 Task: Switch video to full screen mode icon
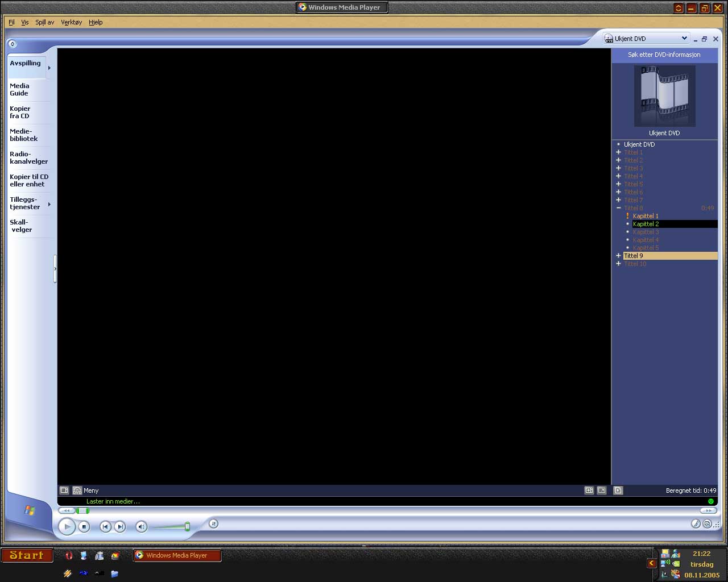[602, 490]
